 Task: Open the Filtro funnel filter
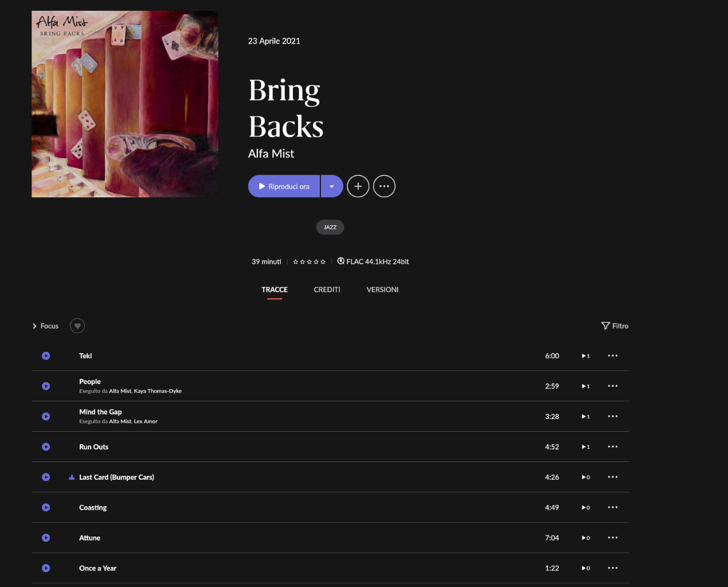point(615,326)
